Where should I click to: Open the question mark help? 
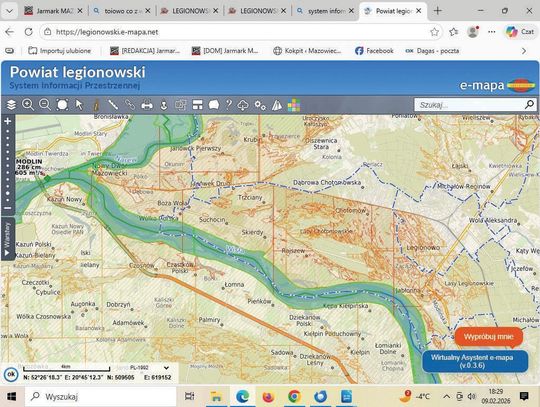pyautogui.click(x=228, y=105)
